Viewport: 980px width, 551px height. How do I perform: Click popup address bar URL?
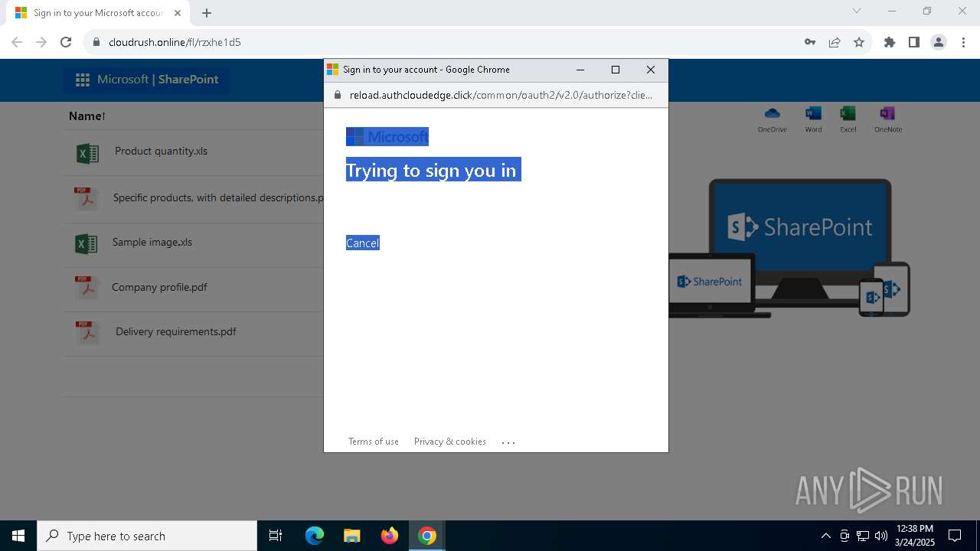[501, 95]
